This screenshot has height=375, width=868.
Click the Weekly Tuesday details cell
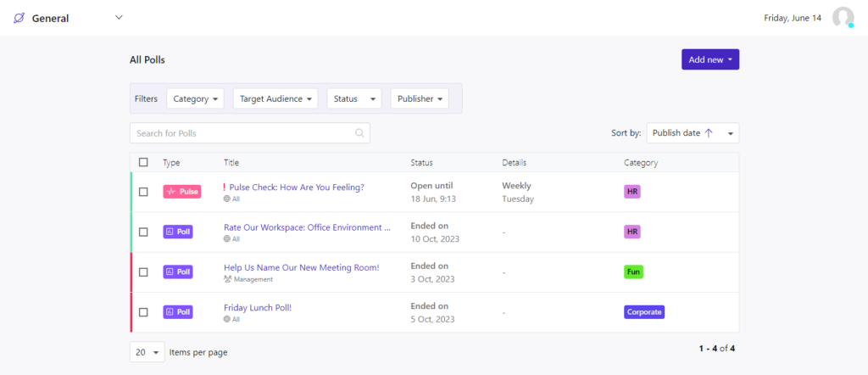pos(518,193)
